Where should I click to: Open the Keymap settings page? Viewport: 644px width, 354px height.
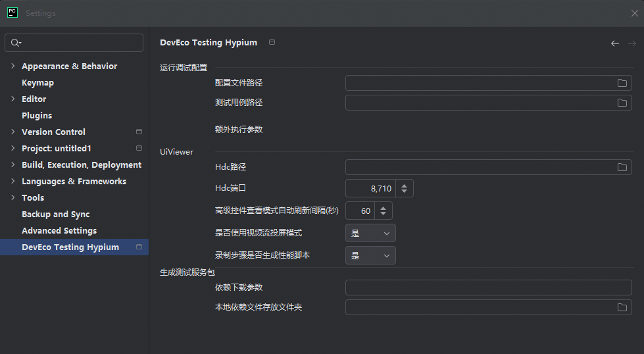click(37, 82)
